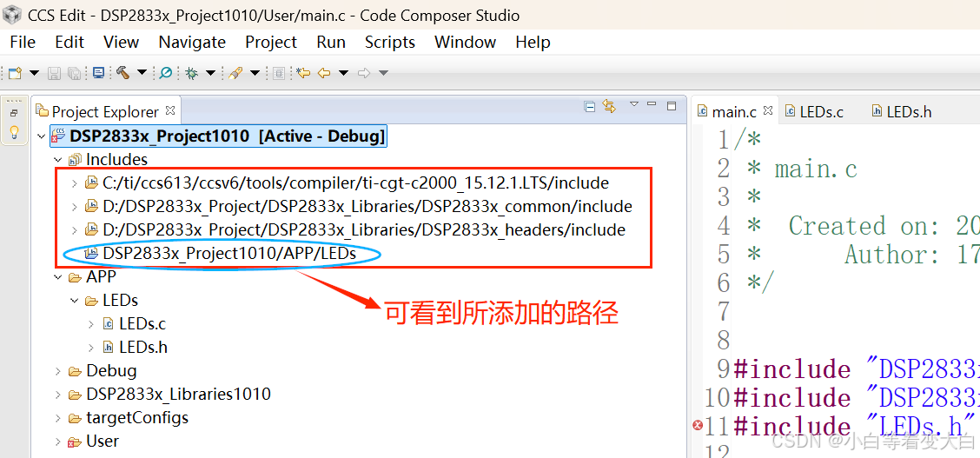Open the Window menu
The width and height of the screenshot is (980, 458).
tap(465, 42)
